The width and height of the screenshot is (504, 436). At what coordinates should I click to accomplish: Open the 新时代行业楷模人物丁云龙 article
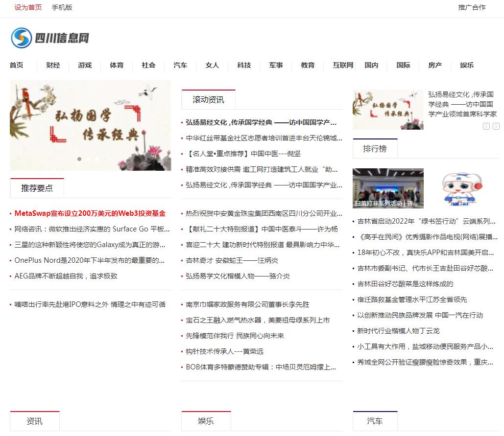click(x=398, y=331)
